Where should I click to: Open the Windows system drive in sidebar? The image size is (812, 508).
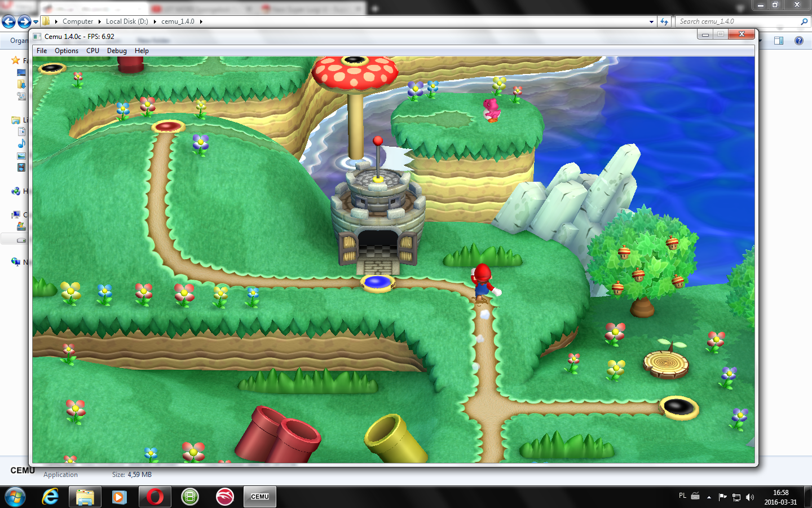pyautogui.click(x=21, y=226)
